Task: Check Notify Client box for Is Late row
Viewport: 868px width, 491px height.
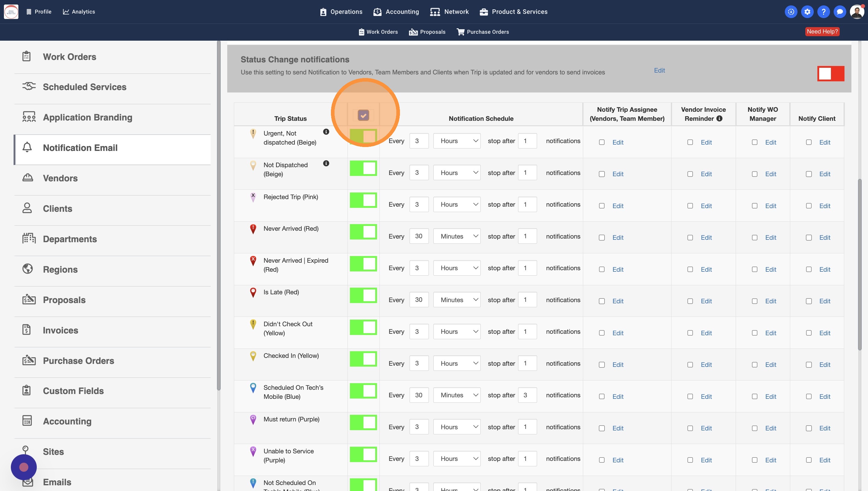Action: click(x=809, y=301)
